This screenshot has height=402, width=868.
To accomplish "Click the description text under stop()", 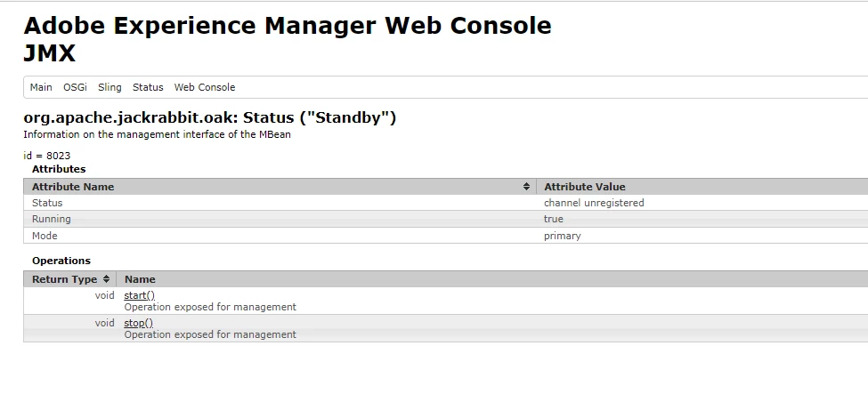I will (210, 334).
